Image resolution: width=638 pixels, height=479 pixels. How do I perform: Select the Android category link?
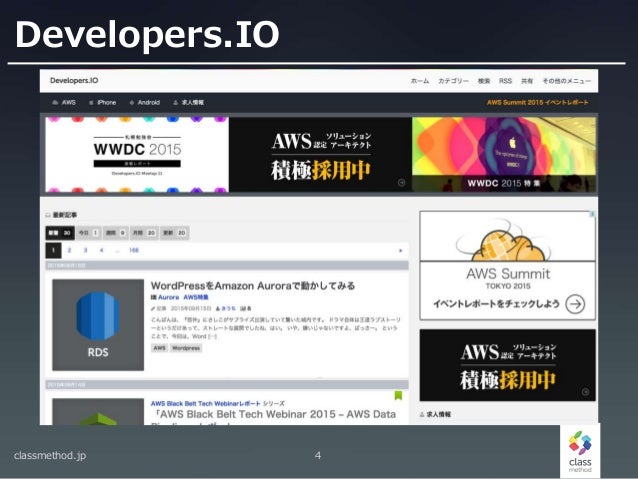tap(144, 103)
